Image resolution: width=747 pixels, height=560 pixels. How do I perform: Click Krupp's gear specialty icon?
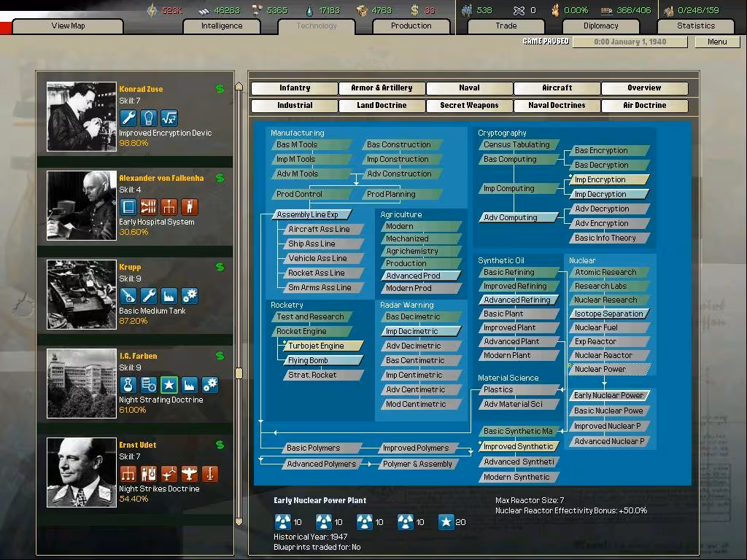pyautogui.click(x=190, y=296)
